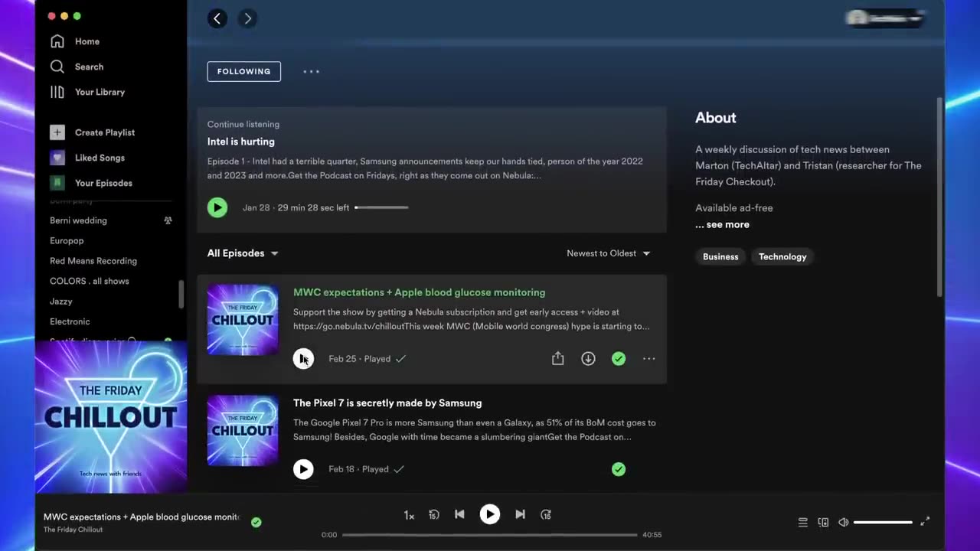Viewport: 980px width, 551px height.
Task: Enter full screen mode
Action: point(925,521)
